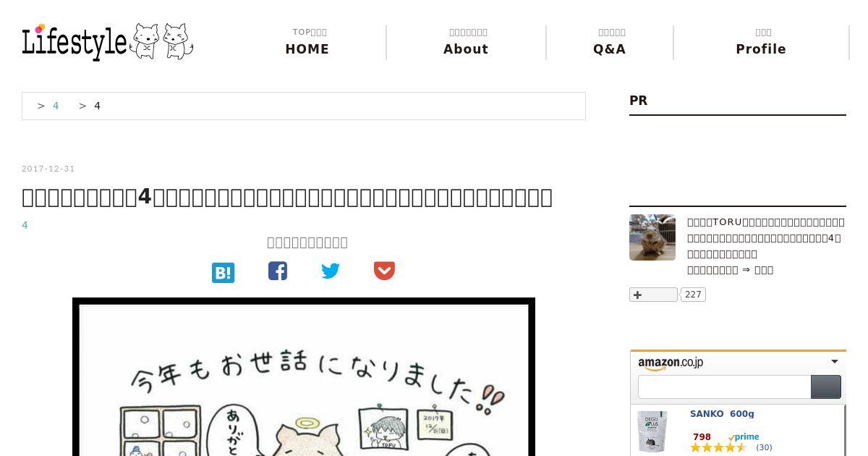Share on Hatena Bookmark B! icon
868x456 pixels.
(x=223, y=272)
